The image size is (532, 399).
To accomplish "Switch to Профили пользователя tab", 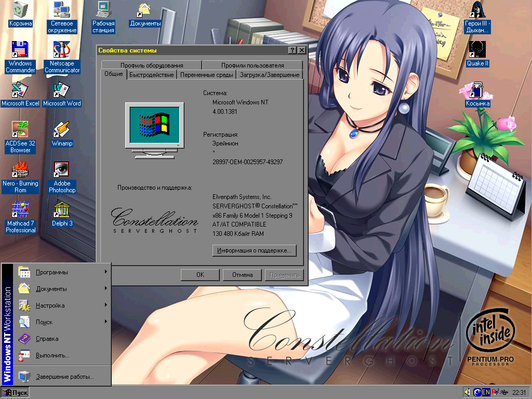I will click(x=252, y=65).
